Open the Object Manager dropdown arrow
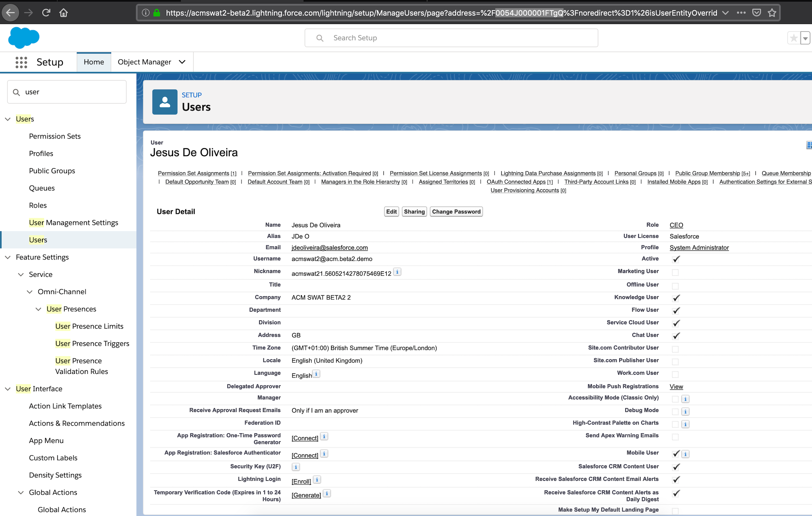 pyautogui.click(x=182, y=62)
